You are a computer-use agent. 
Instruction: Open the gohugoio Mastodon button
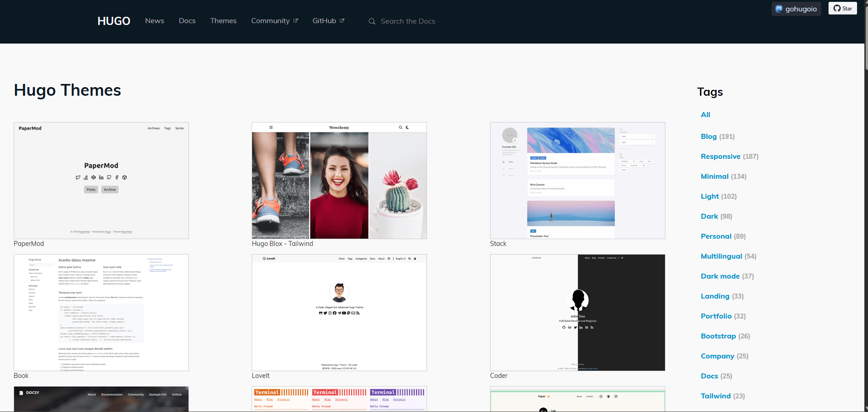pos(796,9)
